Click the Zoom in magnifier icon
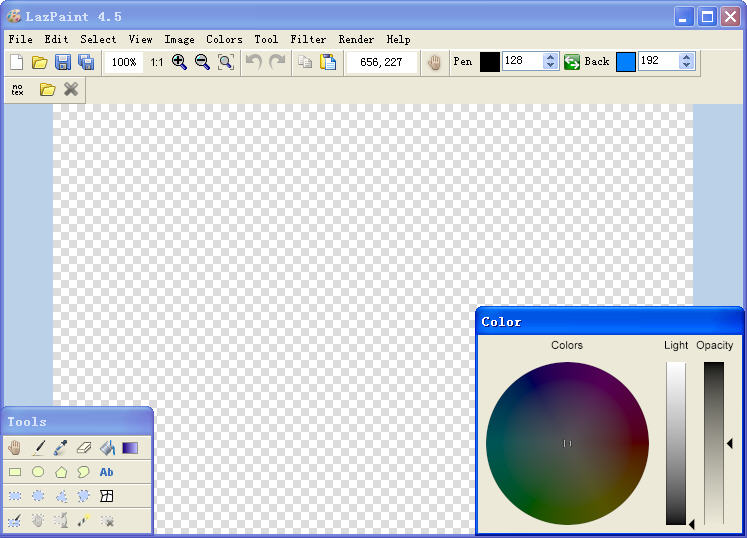Screen dimensions: 747x538 click(x=180, y=62)
